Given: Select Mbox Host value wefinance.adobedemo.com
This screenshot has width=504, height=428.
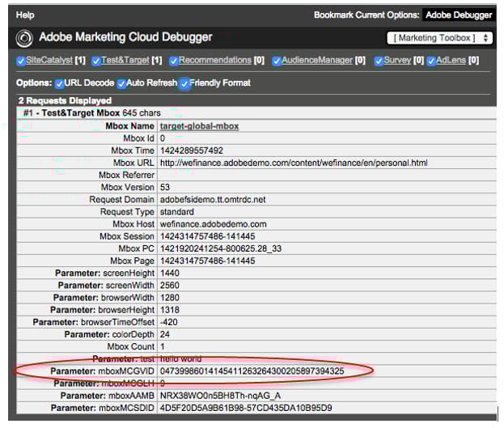Looking at the screenshot, I should [x=214, y=224].
